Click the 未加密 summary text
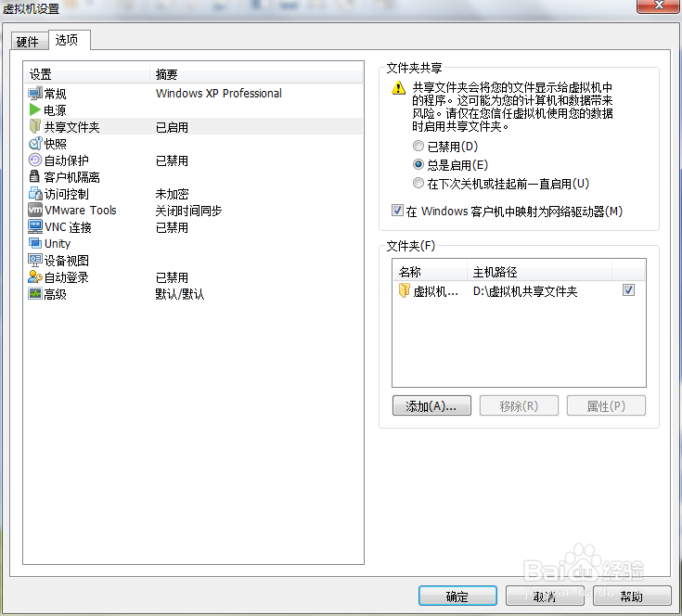682x616 pixels. click(x=173, y=194)
